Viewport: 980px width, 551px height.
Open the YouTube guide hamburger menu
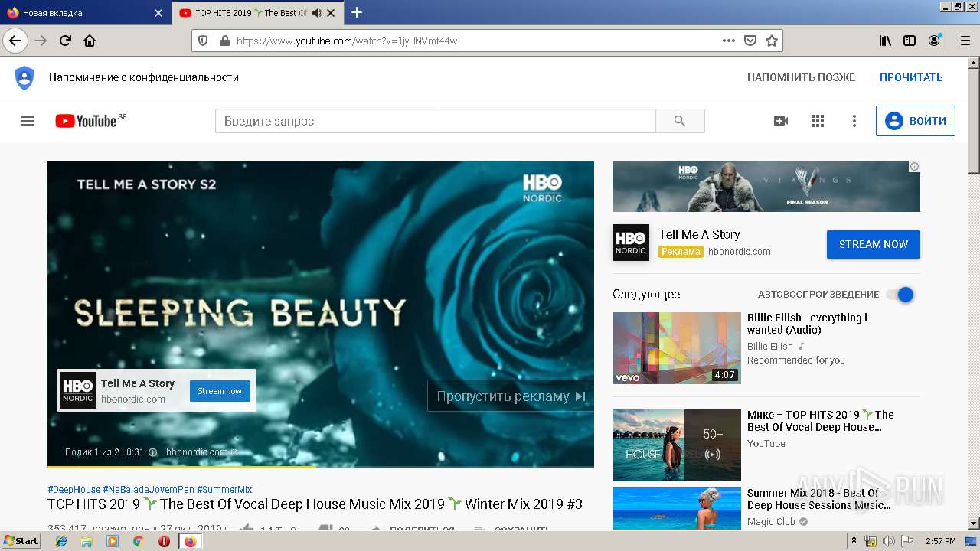tap(28, 121)
